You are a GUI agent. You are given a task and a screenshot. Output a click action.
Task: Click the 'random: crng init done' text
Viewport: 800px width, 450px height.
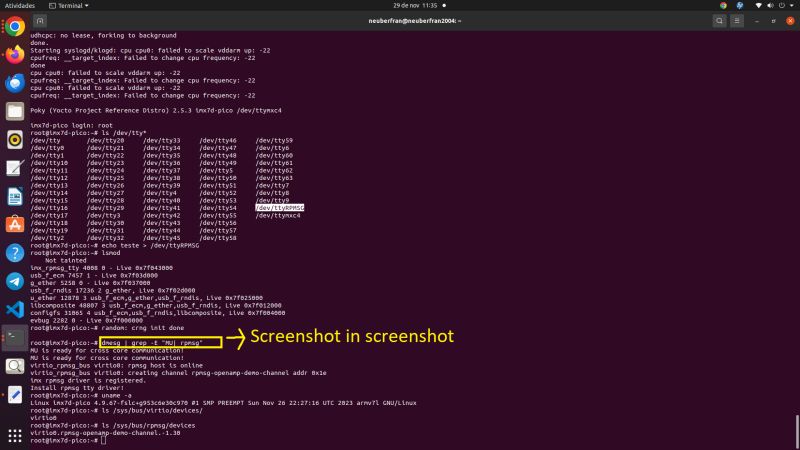(x=142, y=328)
